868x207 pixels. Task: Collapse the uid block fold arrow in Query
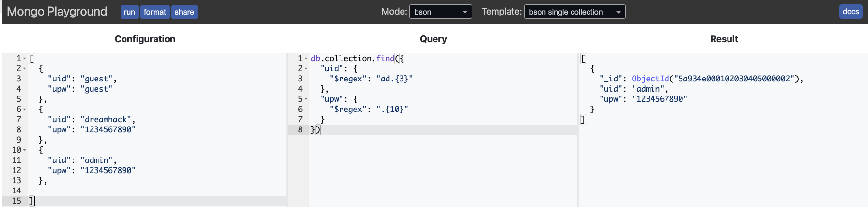(x=306, y=69)
